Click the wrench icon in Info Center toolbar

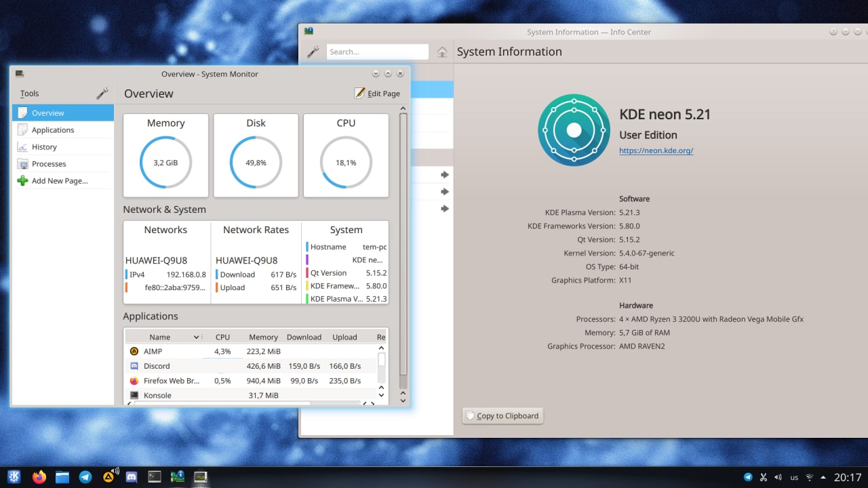(x=313, y=52)
